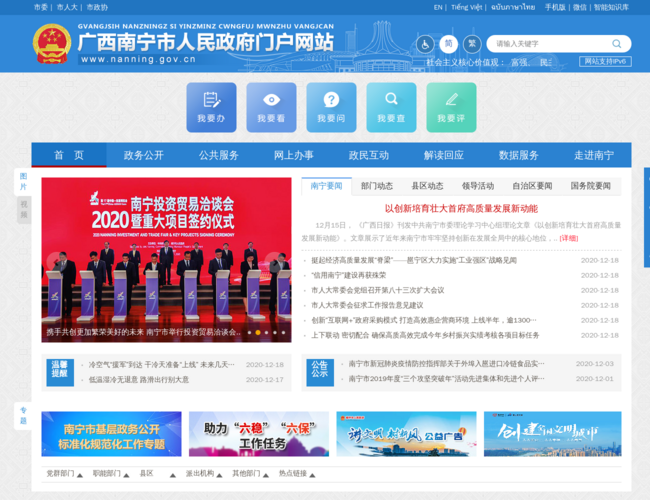
Task: Open news '信用南宁'建设再获殊荣
Action: [x=349, y=275]
